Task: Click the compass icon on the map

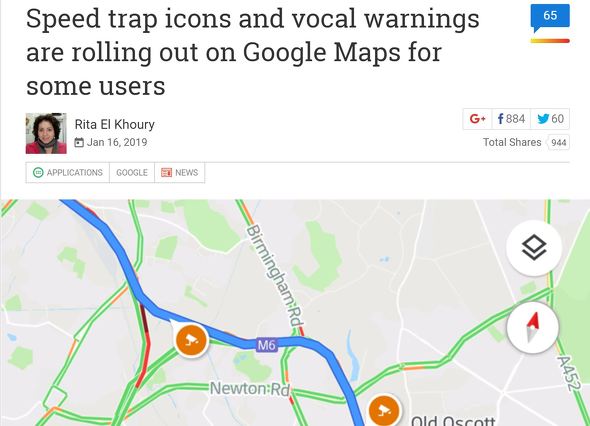Action: point(533,327)
